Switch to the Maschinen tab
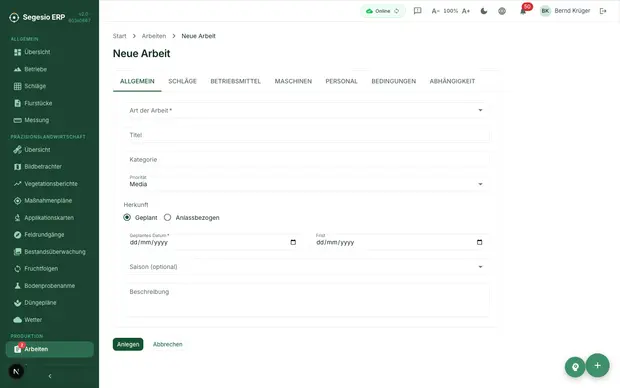This screenshot has width=620, height=388. (293, 81)
